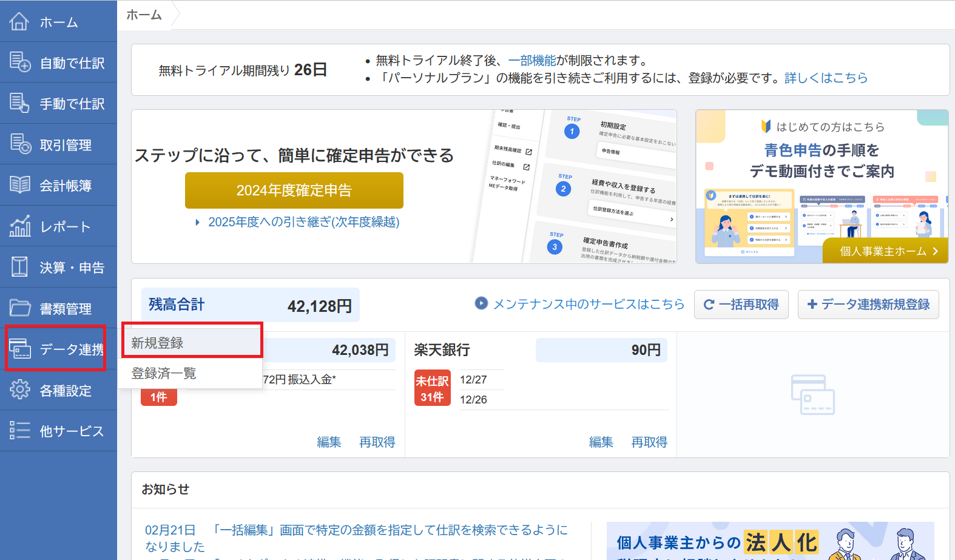Click the 取引管理 sidebar icon
955x560 pixels.
[x=20, y=144]
